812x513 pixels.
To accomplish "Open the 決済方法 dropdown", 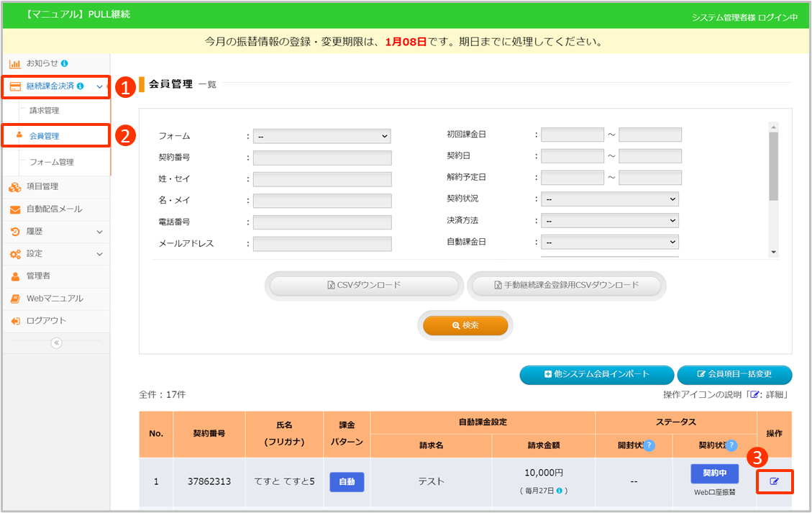I will (610, 220).
